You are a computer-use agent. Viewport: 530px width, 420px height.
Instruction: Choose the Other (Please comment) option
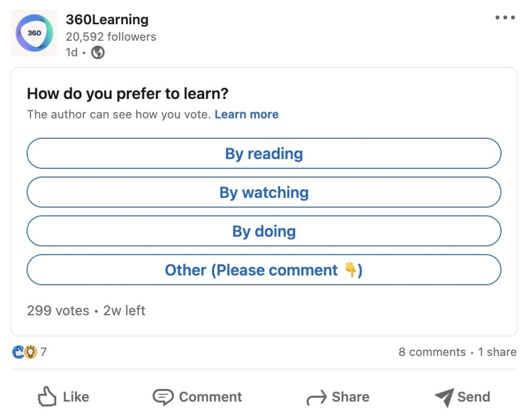264,270
